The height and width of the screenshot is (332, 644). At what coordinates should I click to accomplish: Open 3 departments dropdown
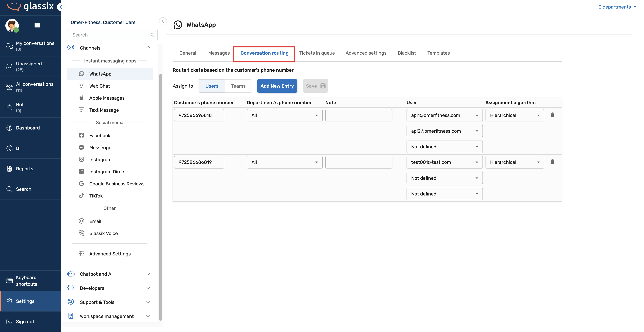pyautogui.click(x=617, y=7)
